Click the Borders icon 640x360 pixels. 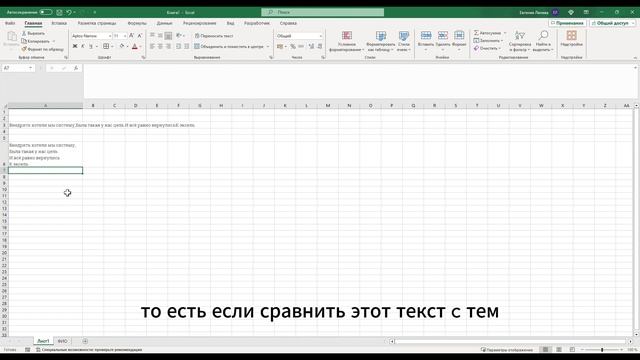106,47
